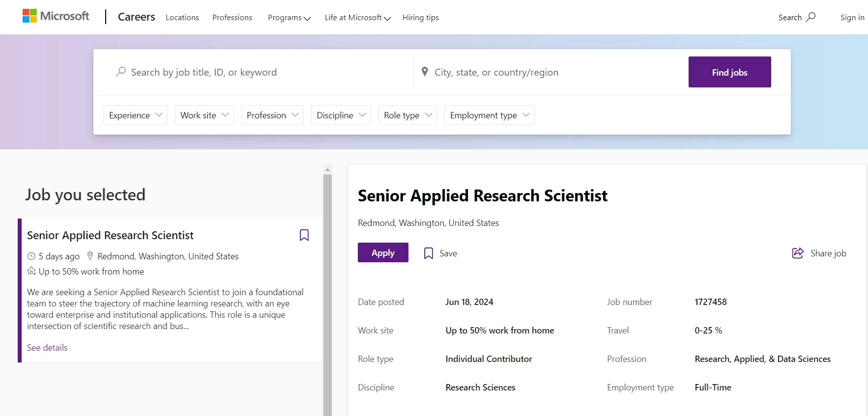The image size is (868, 416).
Task: Click the clock icon next to 5 days ago
Action: [31, 256]
